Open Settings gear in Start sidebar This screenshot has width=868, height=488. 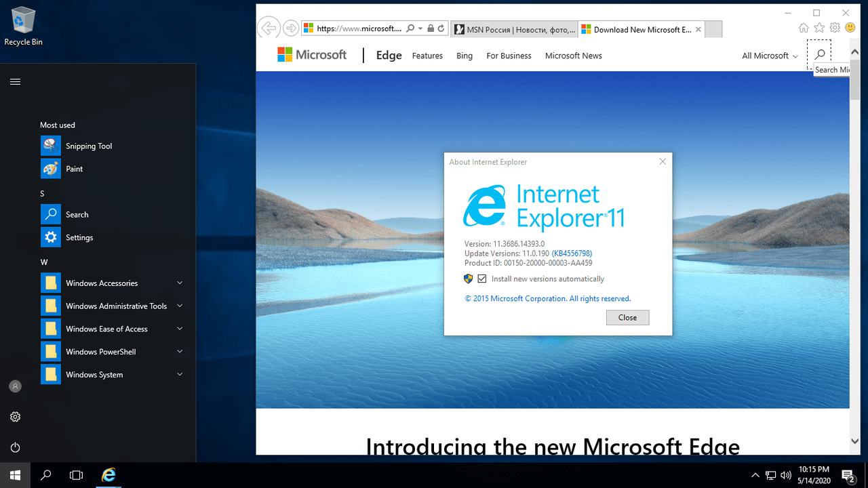point(15,417)
